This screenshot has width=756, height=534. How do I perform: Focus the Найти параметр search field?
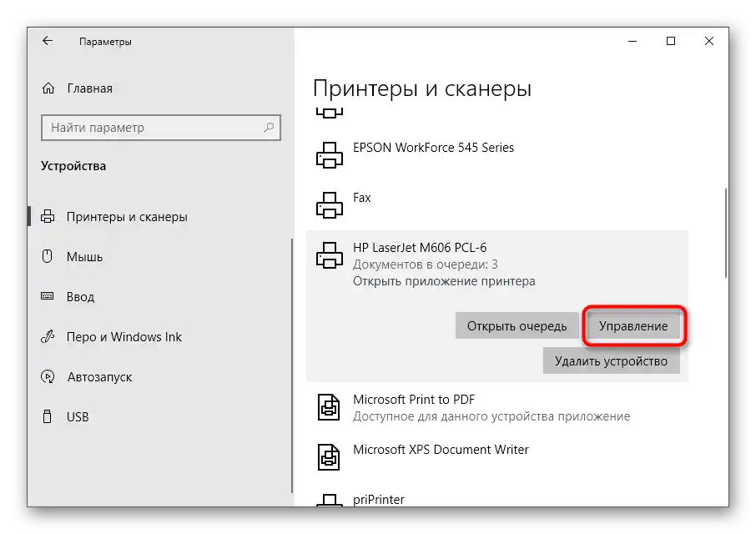(160, 127)
